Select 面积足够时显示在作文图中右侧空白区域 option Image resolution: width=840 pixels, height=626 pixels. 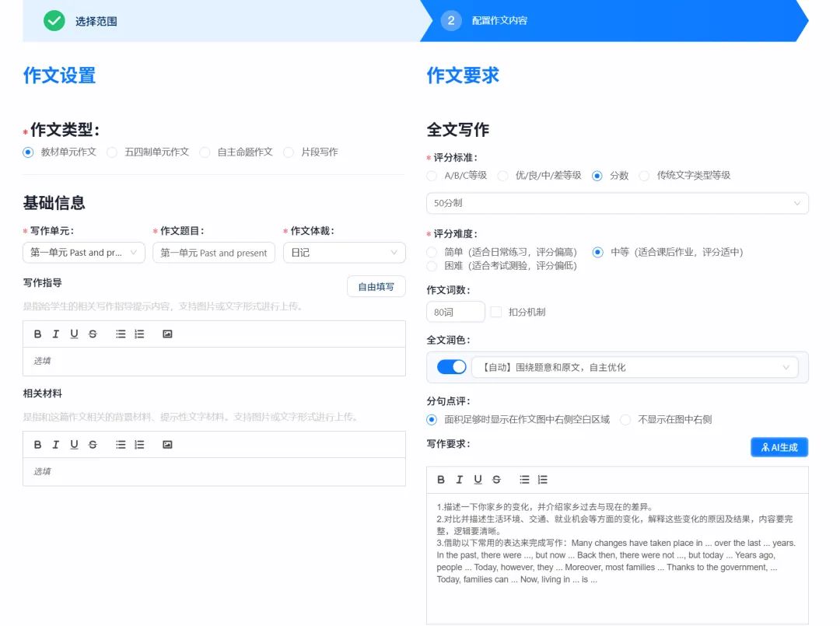pyautogui.click(x=432, y=419)
